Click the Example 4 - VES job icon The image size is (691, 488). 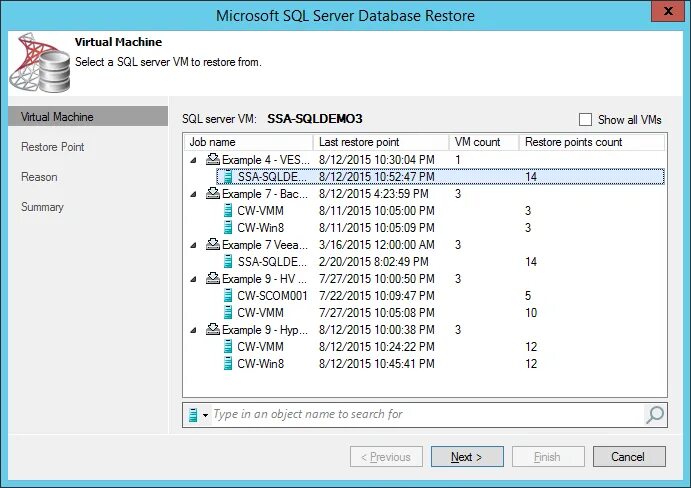[x=213, y=159]
